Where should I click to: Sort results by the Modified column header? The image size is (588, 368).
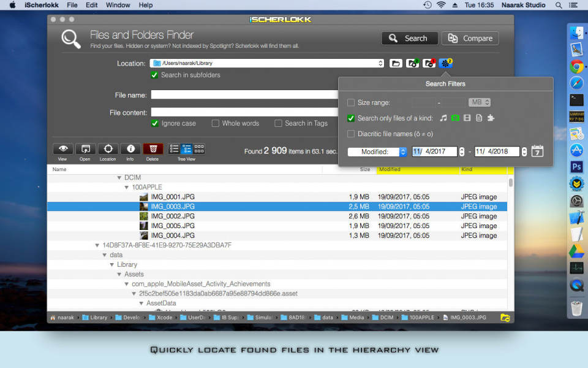coord(418,169)
